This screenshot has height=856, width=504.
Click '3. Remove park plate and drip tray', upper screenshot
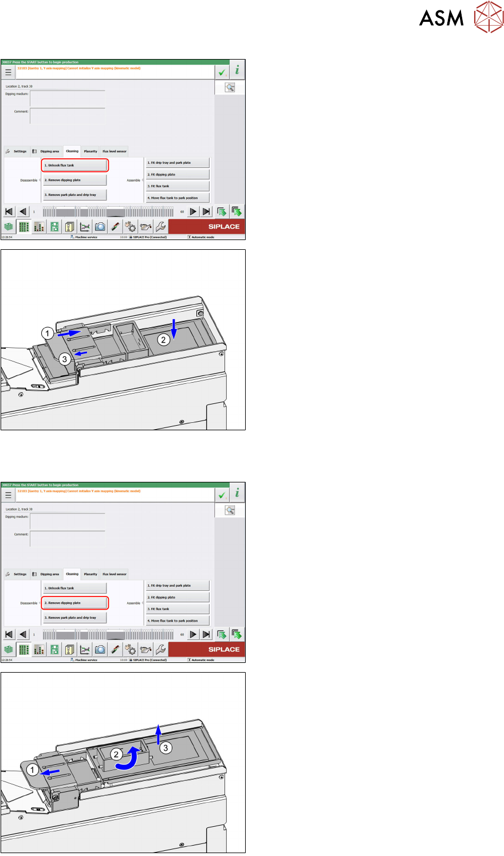coord(75,195)
